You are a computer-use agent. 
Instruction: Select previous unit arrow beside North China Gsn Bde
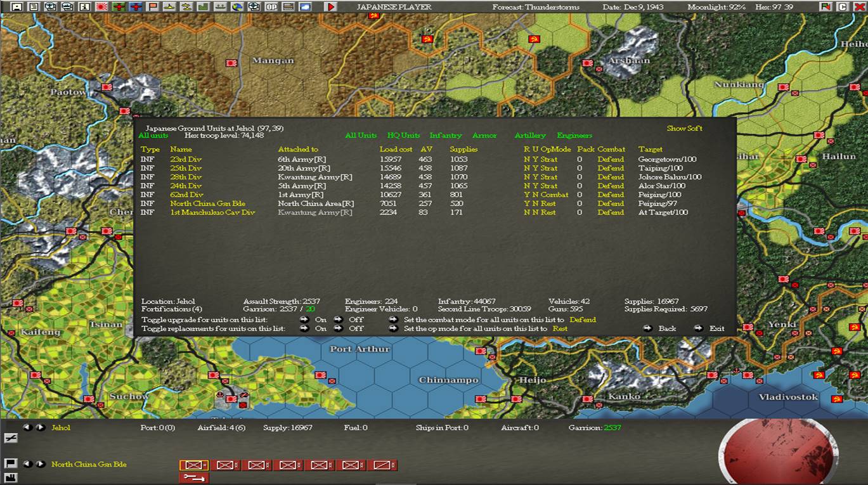[28, 464]
